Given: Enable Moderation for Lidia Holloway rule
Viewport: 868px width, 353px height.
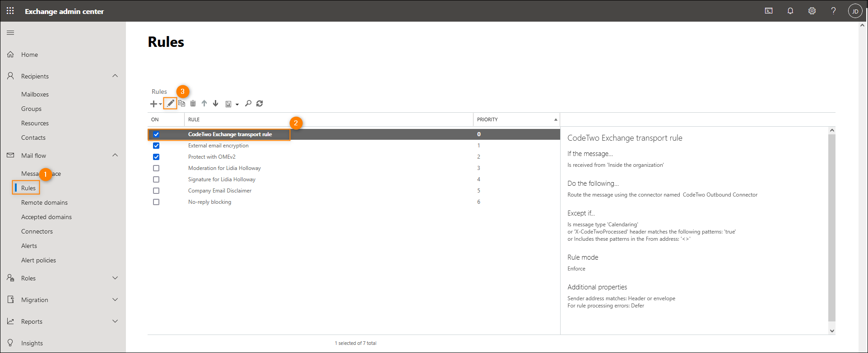Looking at the screenshot, I should tap(156, 168).
